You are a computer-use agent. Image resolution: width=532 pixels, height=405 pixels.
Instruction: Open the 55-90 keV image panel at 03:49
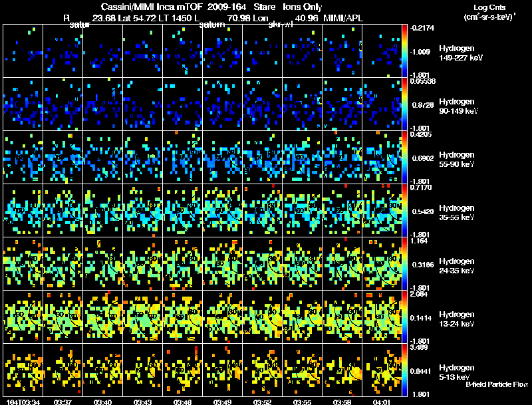[223, 158]
